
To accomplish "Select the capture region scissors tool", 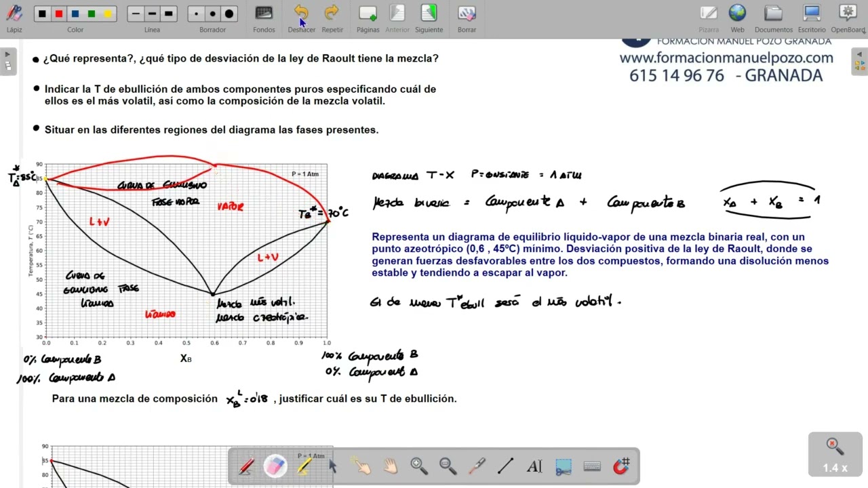I will coord(564,466).
